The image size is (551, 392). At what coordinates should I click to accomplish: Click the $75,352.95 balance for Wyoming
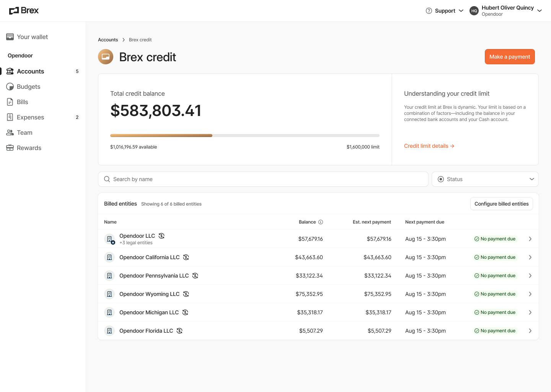coord(309,294)
